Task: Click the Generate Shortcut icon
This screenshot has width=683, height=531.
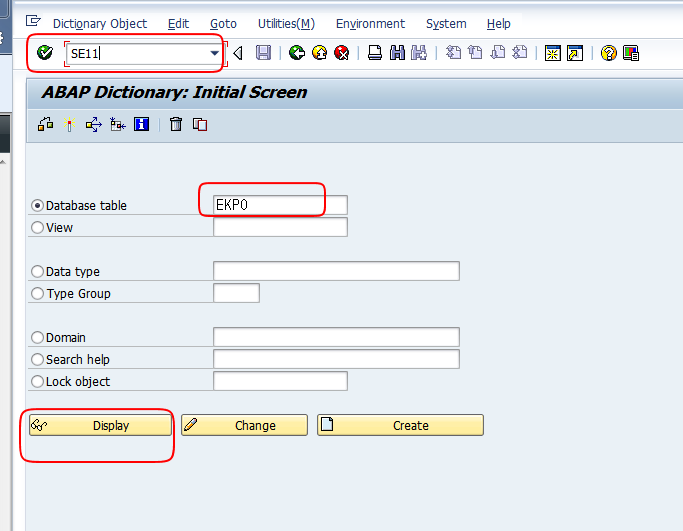Action: pyautogui.click(x=575, y=53)
